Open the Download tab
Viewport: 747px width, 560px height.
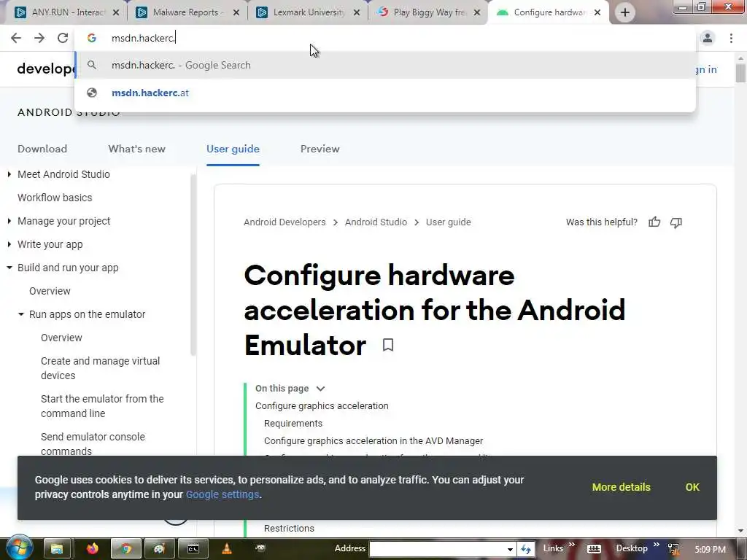pyautogui.click(x=42, y=149)
